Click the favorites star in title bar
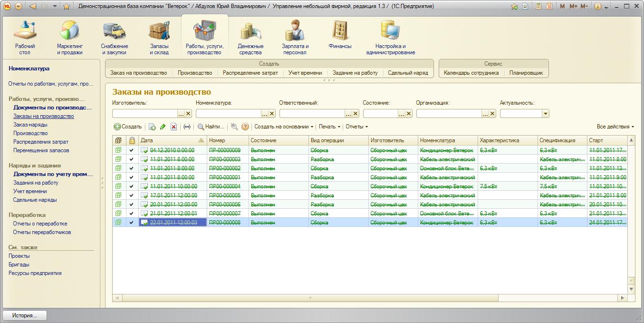644x323 pixels. (x=66, y=6)
